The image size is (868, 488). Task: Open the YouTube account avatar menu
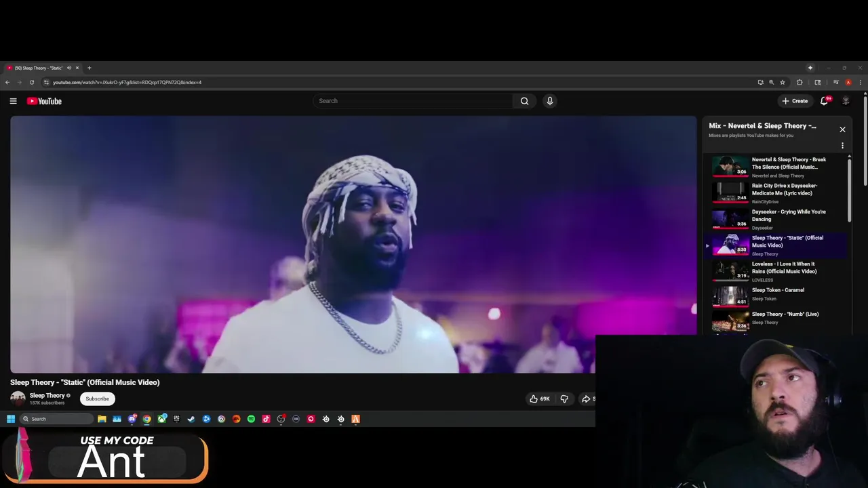click(x=846, y=101)
